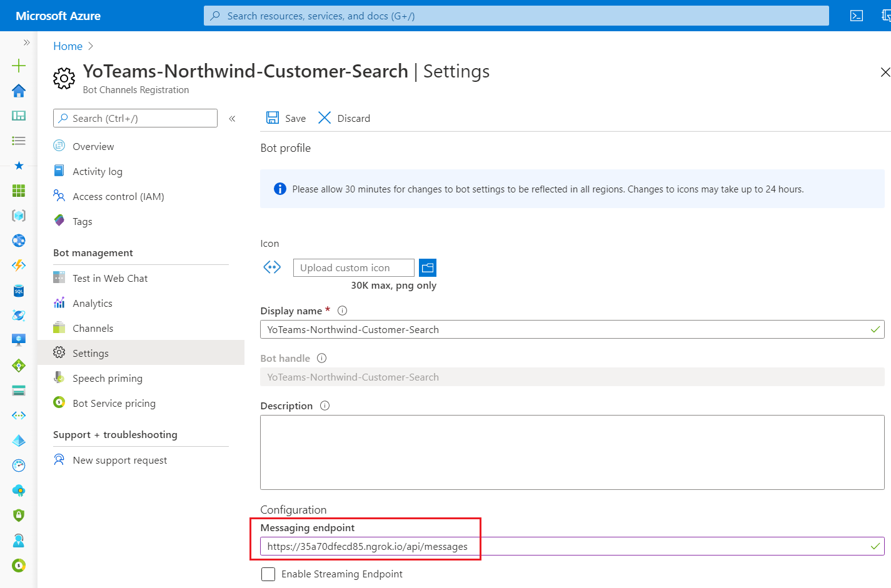
Task: Open Dashboard icon in left rail
Action: pyautogui.click(x=19, y=116)
